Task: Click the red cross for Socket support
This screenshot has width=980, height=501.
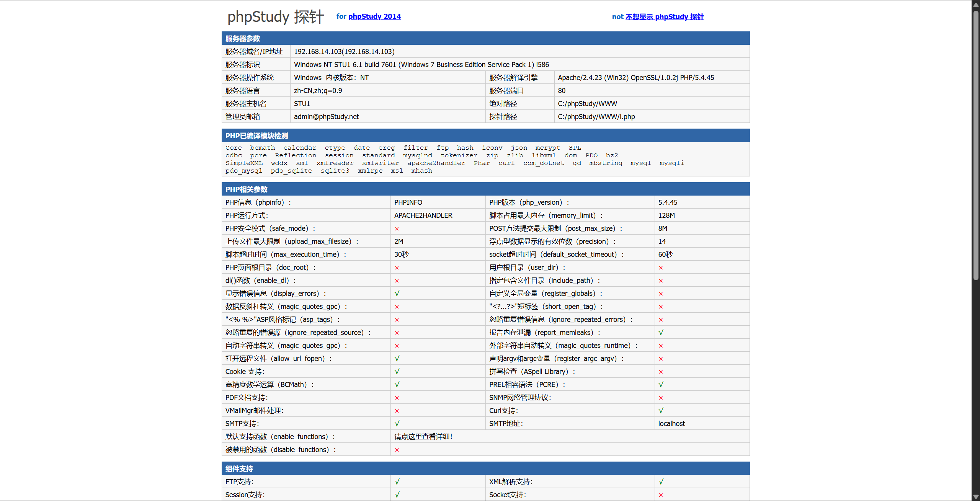Action: [661, 495]
